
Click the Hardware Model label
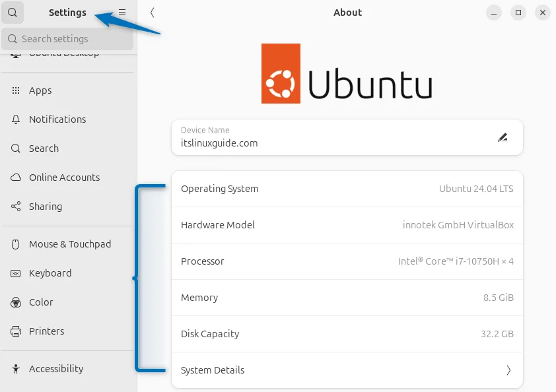coord(218,225)
